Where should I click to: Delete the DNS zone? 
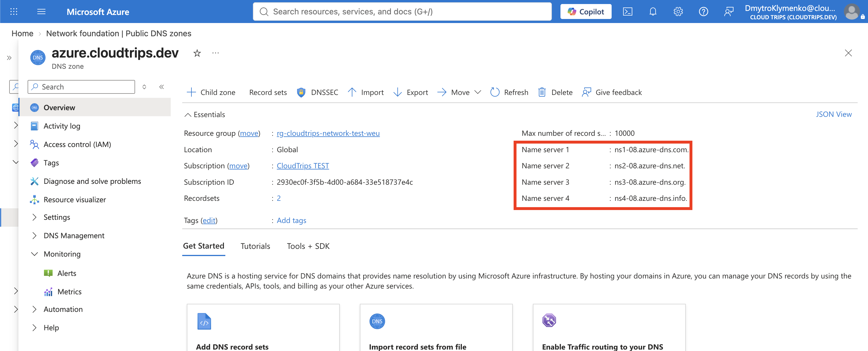tap(555, 92)
